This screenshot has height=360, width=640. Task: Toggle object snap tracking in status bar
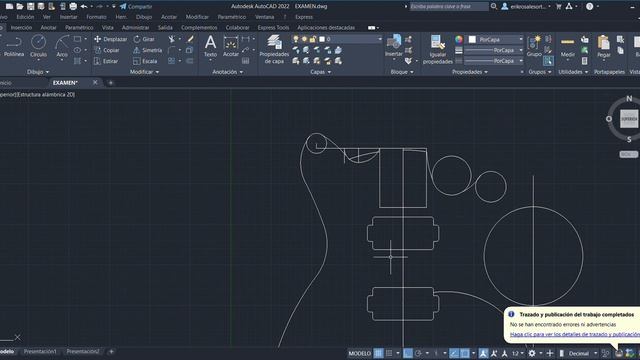click(454, 353)
